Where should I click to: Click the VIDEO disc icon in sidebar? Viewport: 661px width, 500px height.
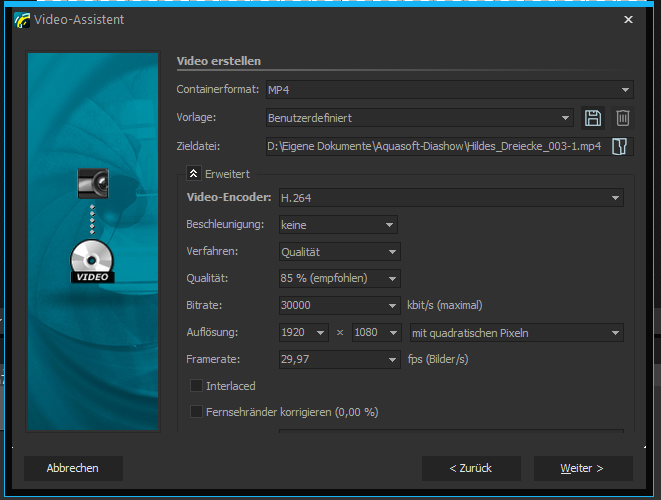point(92,262)
